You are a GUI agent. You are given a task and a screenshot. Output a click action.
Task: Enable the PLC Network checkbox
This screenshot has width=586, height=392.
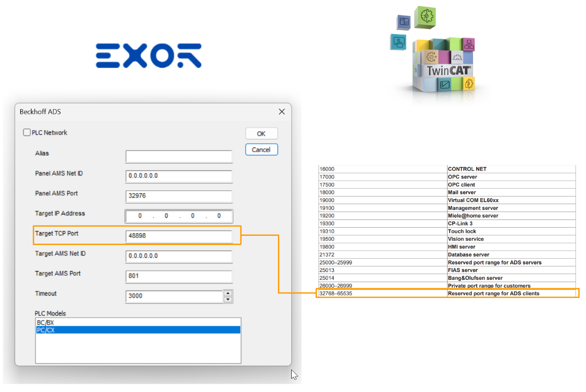(26, 132)
